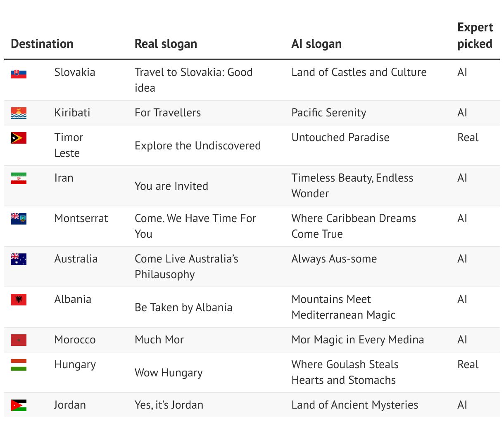Screen dimensions: 504x421
Task: Click the Expert picked column header
Action: pos(475,35)
